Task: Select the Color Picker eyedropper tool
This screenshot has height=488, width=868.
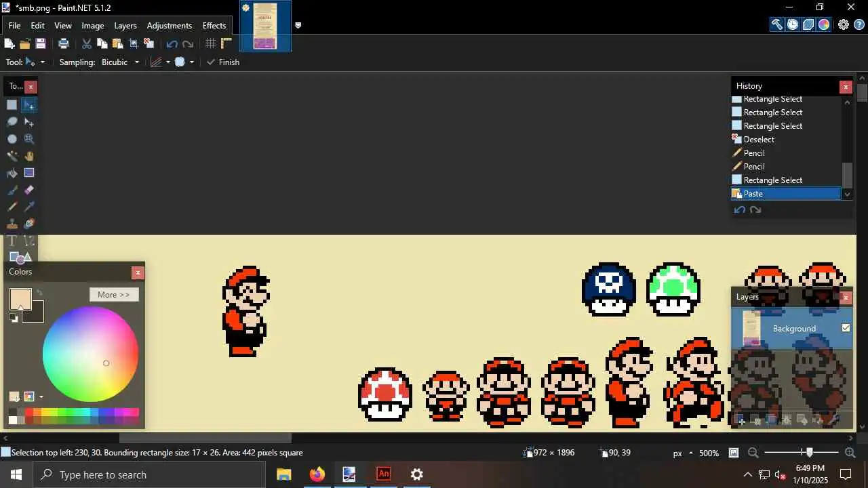Action: (x=29, y=207)
